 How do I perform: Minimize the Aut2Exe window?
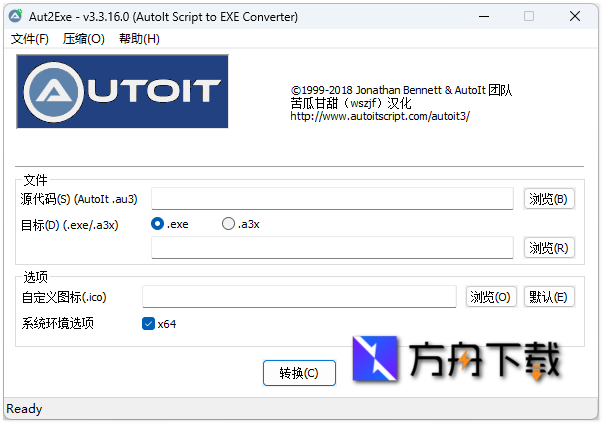point(484,16)
